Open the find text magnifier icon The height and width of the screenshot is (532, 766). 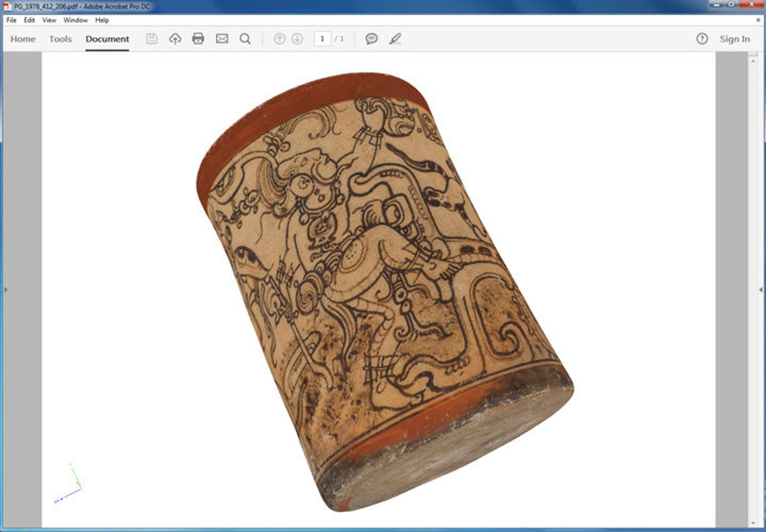point(245,39)
